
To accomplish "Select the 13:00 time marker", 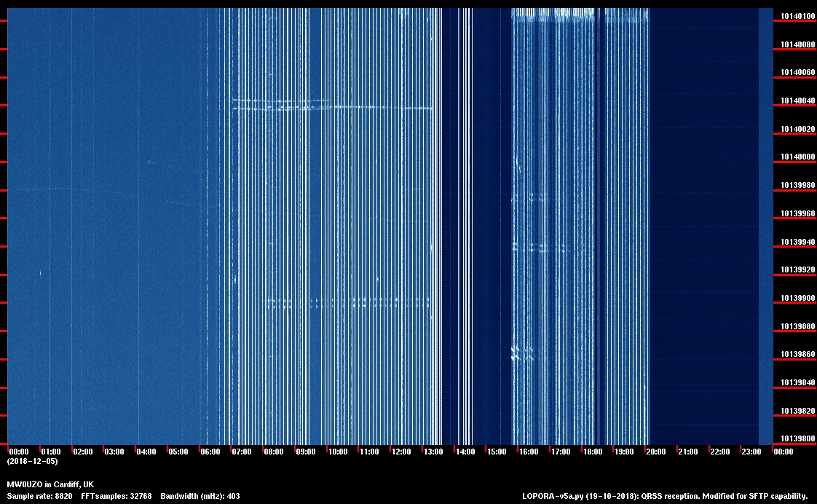I will 433,452.
